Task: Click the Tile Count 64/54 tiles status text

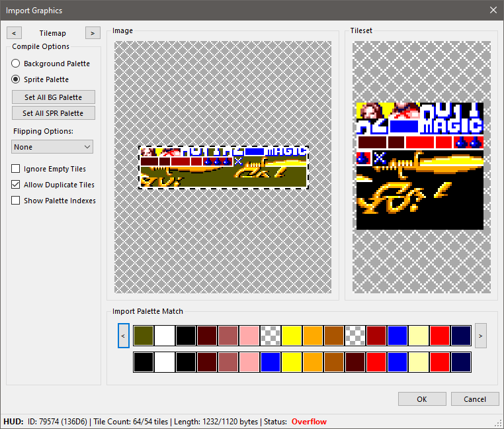Action: [131, 422]
